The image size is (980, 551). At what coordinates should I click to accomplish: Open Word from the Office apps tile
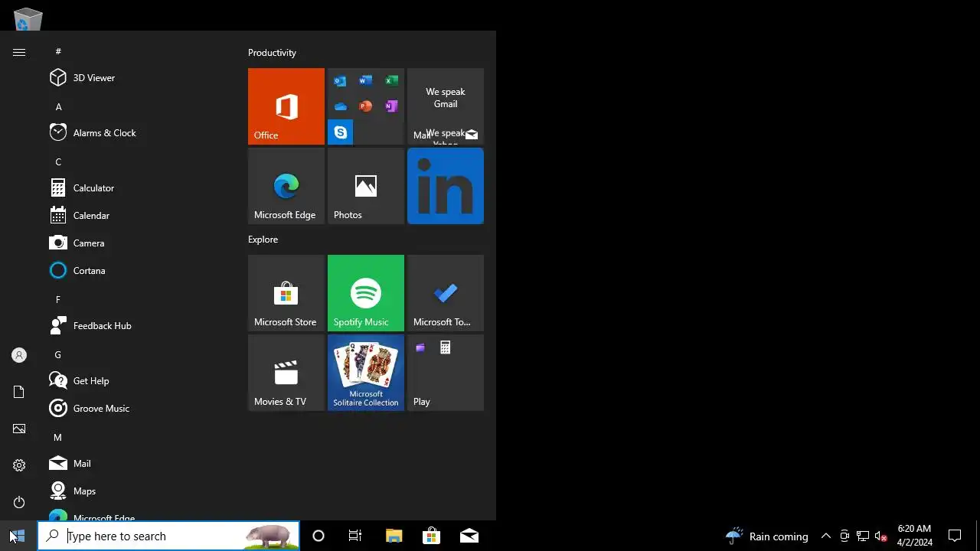366,81
